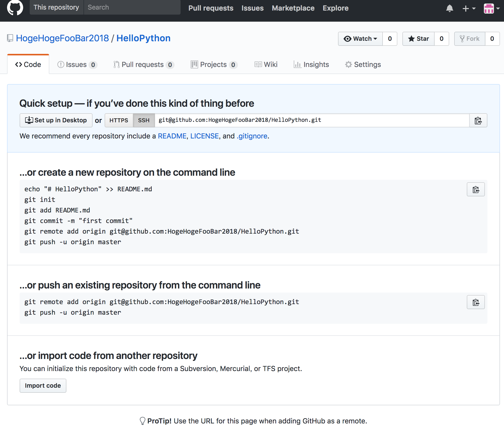The width and height of the screenshot is (504, 434).
Task: Go to the Wiki tab
Action: [x=266, y=65]
